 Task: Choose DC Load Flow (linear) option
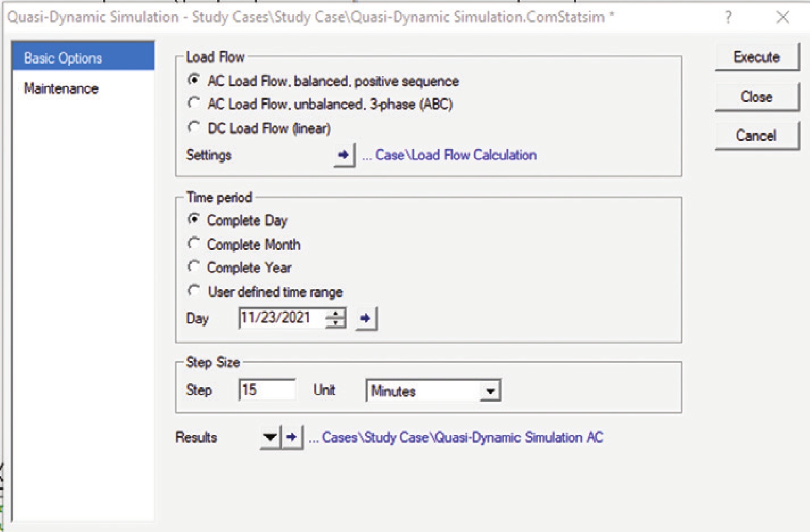click(x=194, y=128)
